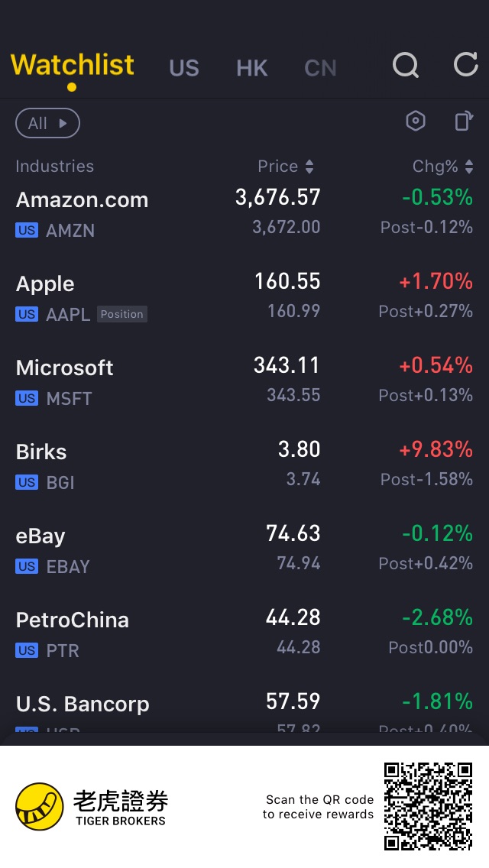Viewport: 489px width, 868px height.
Task: Tap the refresh arrow icon
Action: coord(466,65)
